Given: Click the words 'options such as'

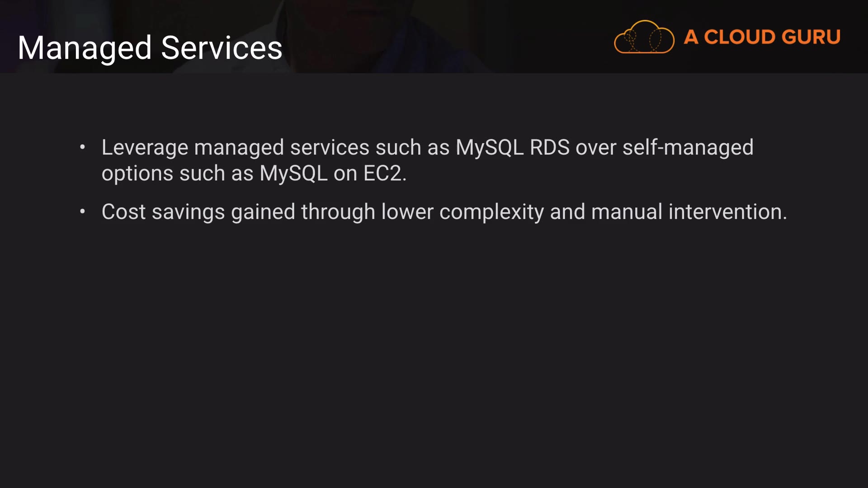Looking at the screenshot, I should point(177,174).
